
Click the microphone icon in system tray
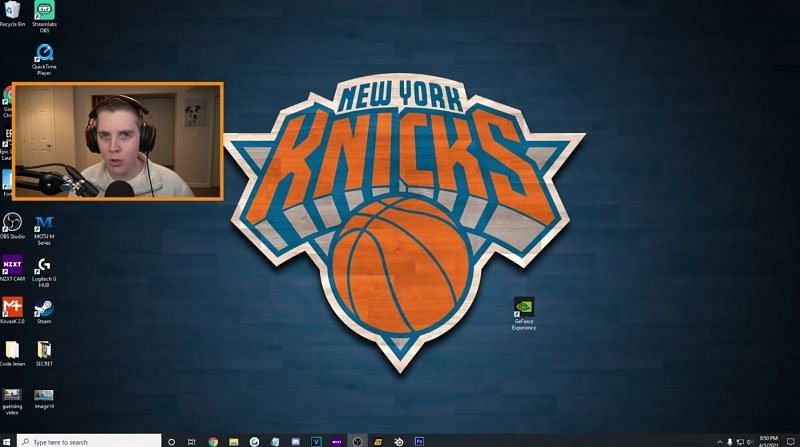pos(730,442)
